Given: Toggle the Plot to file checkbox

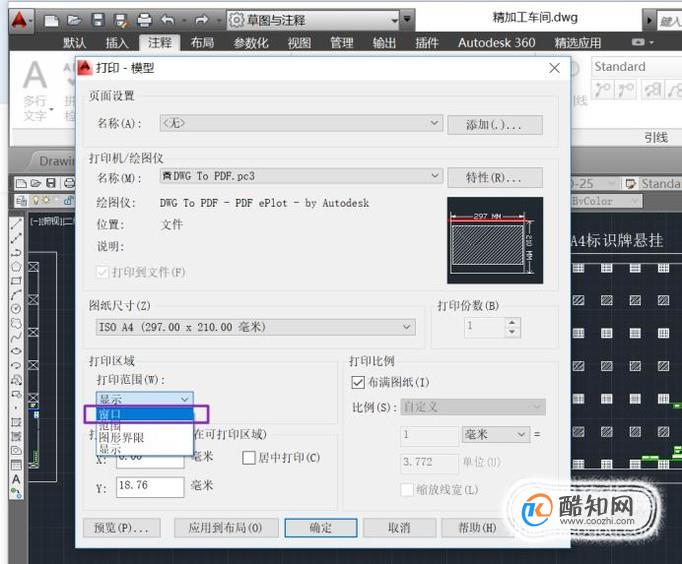Looking at the screenshot, I should coord(103,273).
